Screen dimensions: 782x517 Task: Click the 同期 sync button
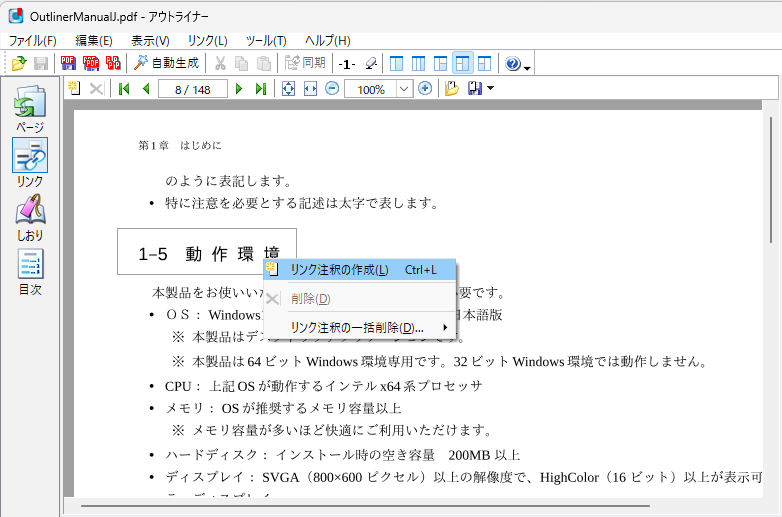click(x=305, y=63)
